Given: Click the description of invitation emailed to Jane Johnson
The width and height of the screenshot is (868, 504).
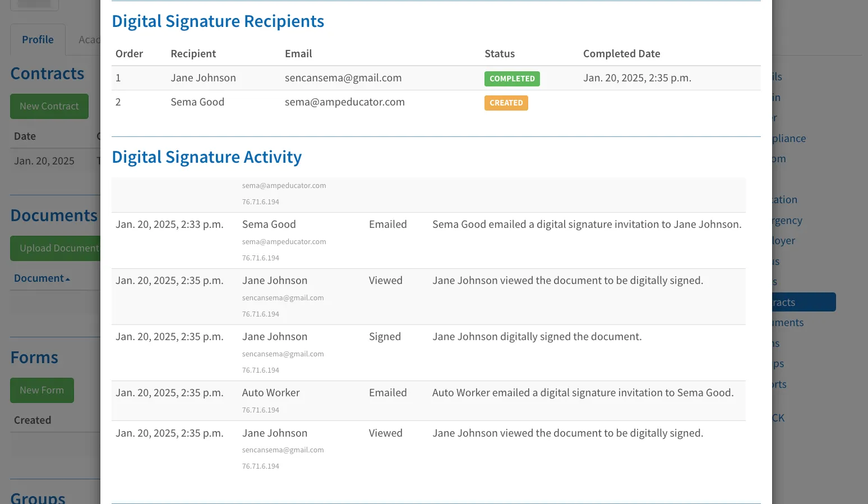Looking at the screenshot, I should [x=587, y=224].
